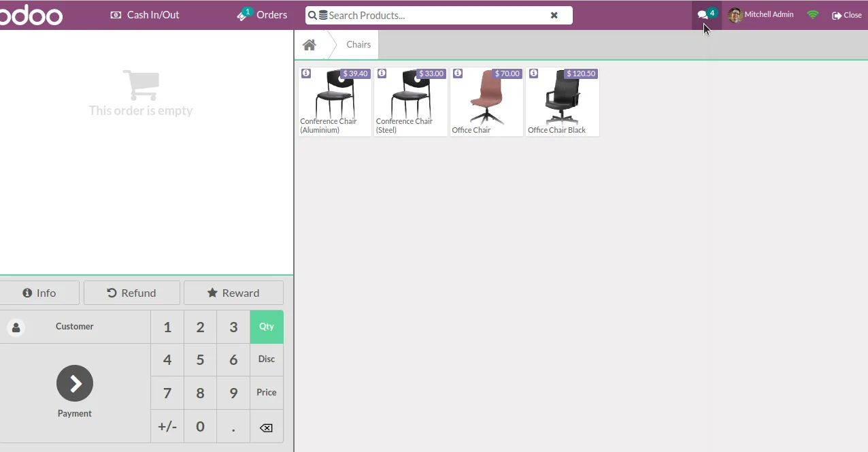Screen dimensions: 868x452
Task: Select the Chairs breadcrumb category
Action: pyautogui.click(x=358, y=45)
